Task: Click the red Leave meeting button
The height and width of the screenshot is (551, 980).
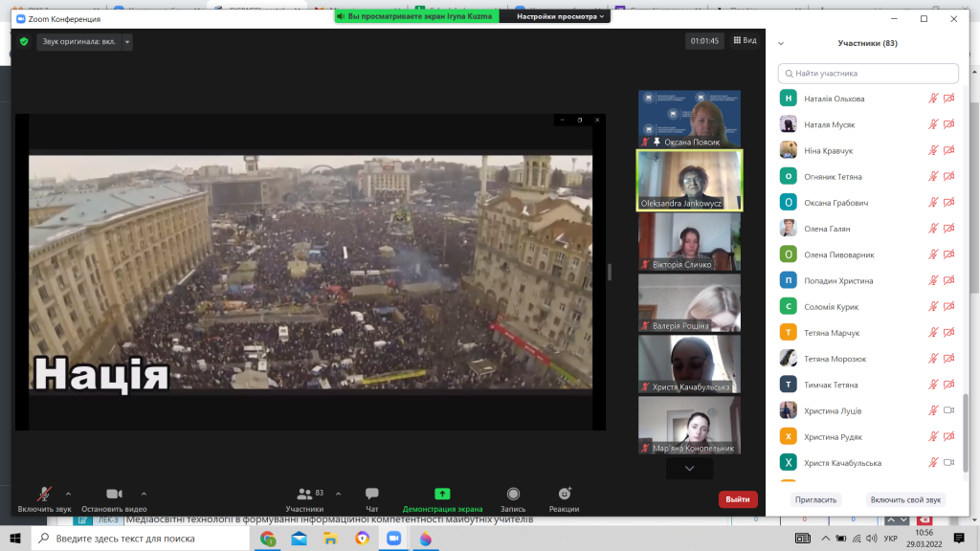Action: coord(737,499)
